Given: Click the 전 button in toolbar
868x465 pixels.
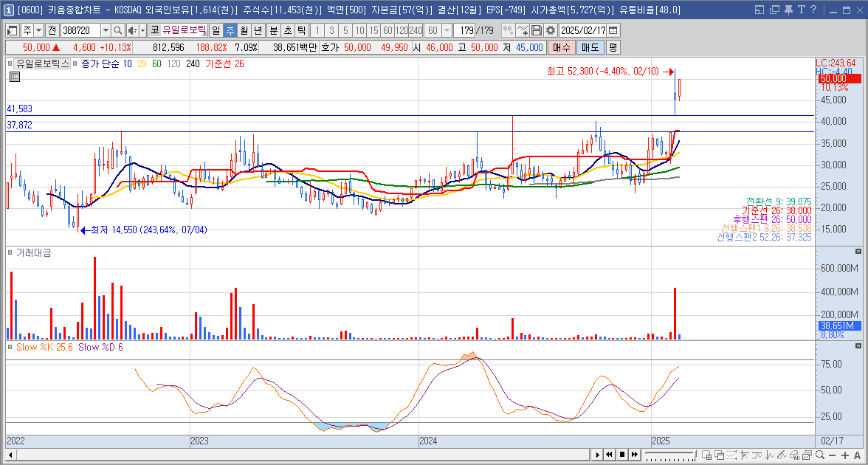Looking at the screenshot, I should pyautogui.click(x=52, y=30).
